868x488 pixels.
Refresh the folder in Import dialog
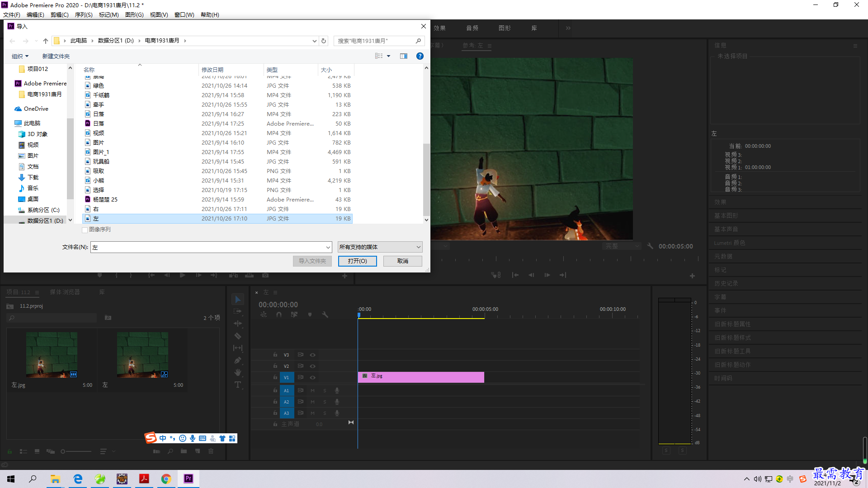coord(324,41)
